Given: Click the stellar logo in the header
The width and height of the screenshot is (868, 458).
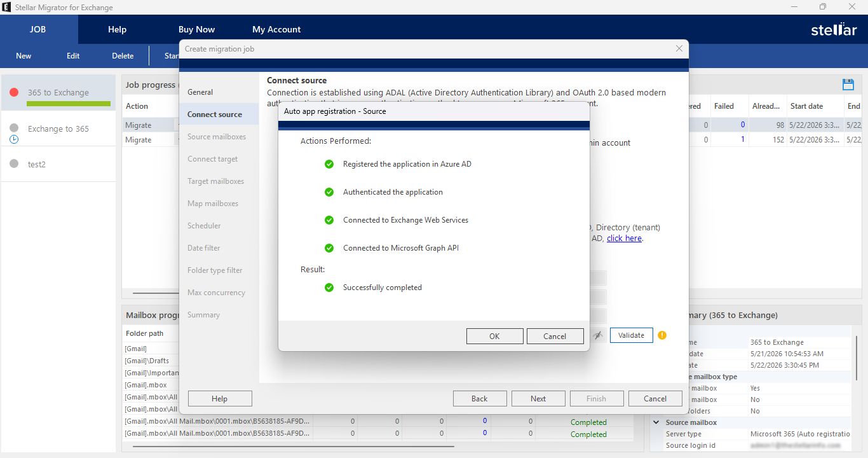Looking at the screenshot, I should point(834,29).
